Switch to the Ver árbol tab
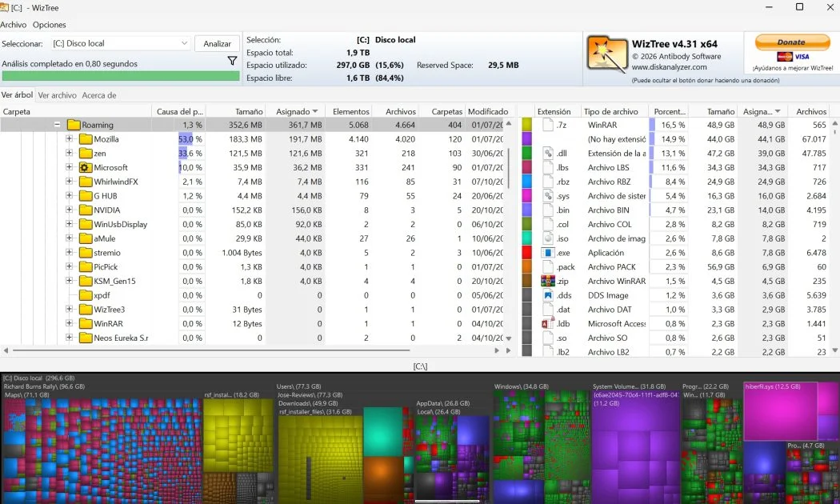The image size is (840, 504). 17,95
